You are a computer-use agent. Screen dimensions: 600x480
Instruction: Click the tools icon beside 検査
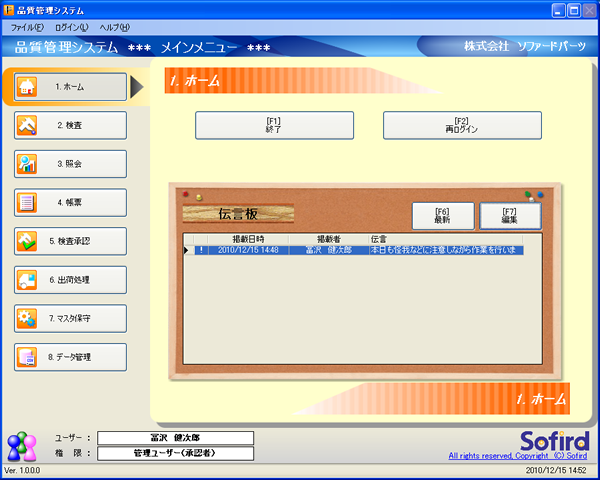(28, 125)
